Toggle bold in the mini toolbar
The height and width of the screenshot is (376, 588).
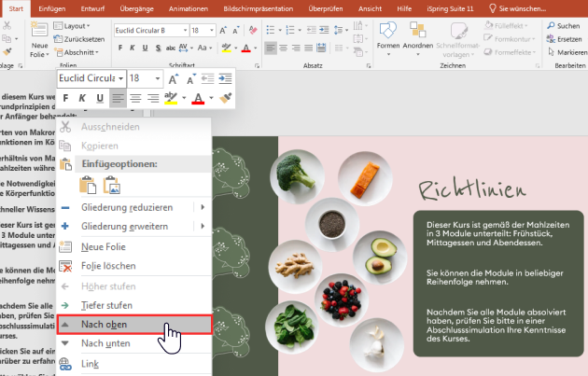64,98
